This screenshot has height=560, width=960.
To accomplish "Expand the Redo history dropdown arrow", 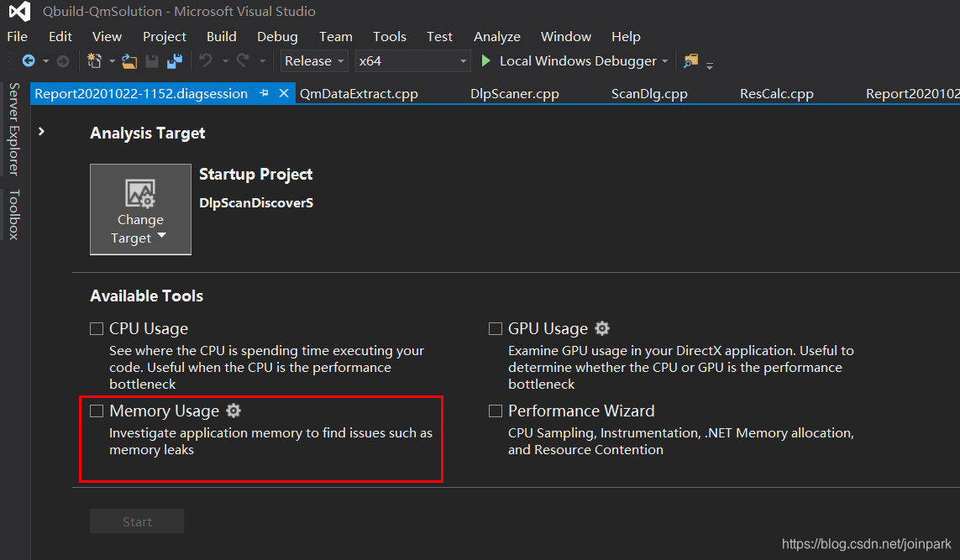I will point(263,61).
